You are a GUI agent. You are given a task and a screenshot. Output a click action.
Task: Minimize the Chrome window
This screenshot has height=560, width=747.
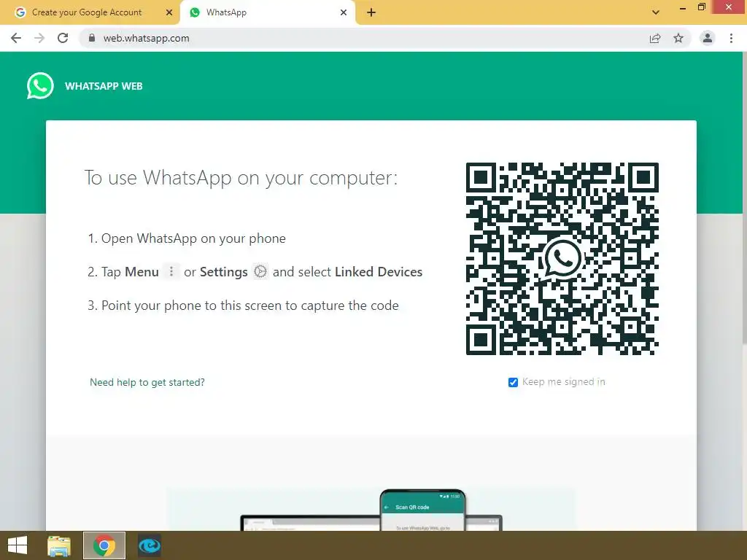(683, 7)
